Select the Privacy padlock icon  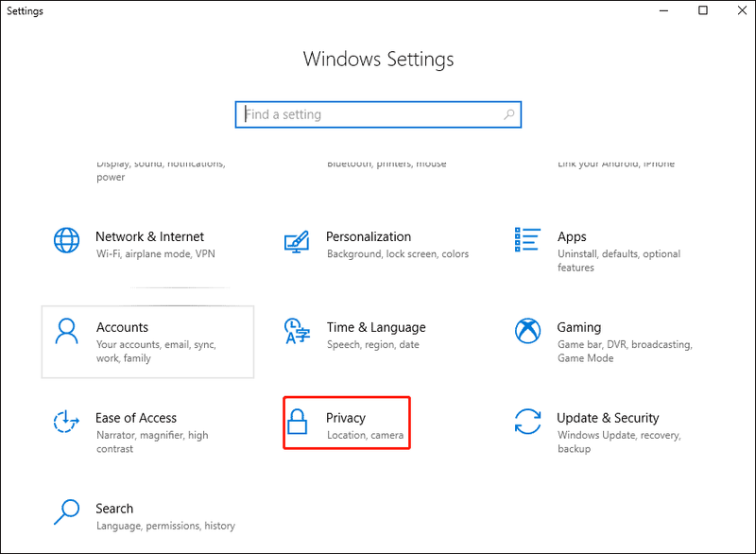[x=297, y=422]
